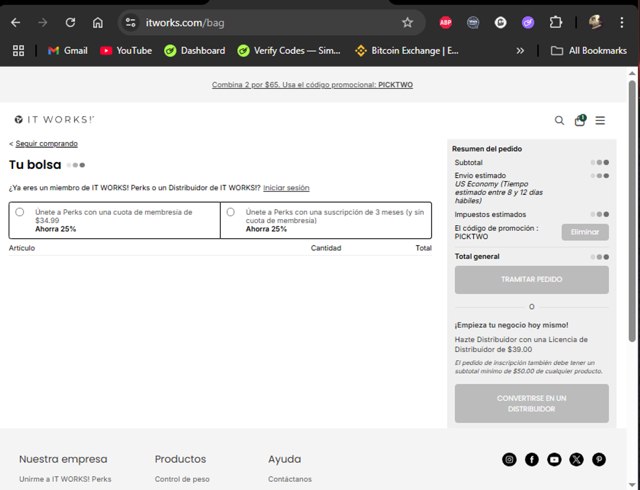
Task: Click Contáctanos footer link
Action: tap(290, 479)
